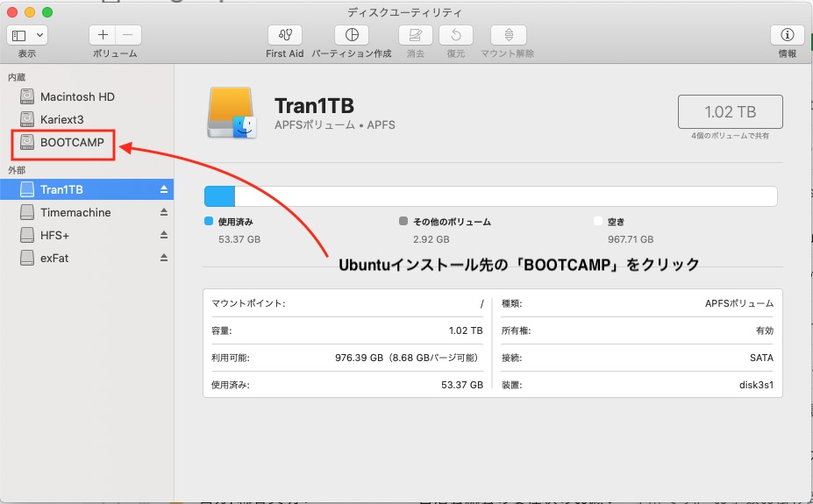Eject the Timemachine volume

tap(164, 212)
